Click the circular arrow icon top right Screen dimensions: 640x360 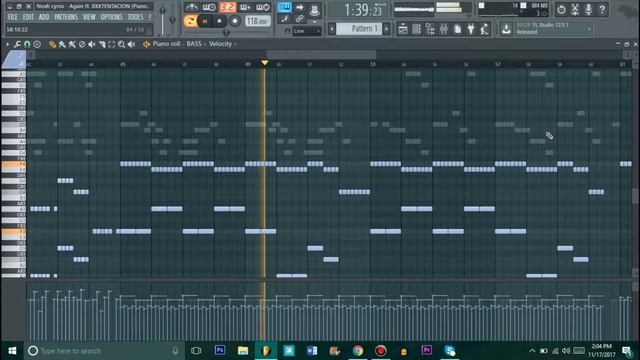pos(561,9)
